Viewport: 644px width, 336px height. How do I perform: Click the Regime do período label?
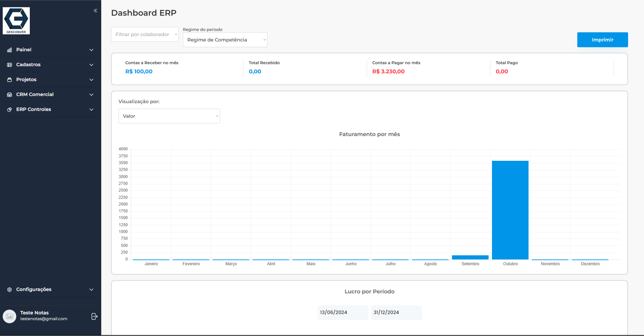[202, 29]
